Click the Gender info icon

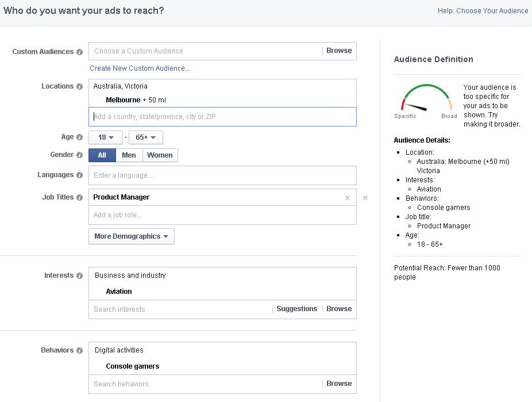pyautogui.click(x=79, y=155)
